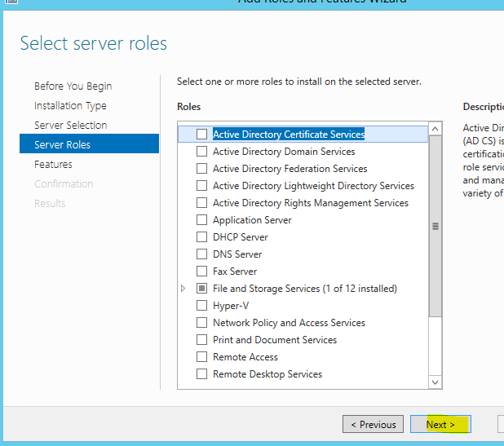504x446 pixels.
Task: Click 'Active Directory Rights Management Services' label
Action: coord(311,203)
